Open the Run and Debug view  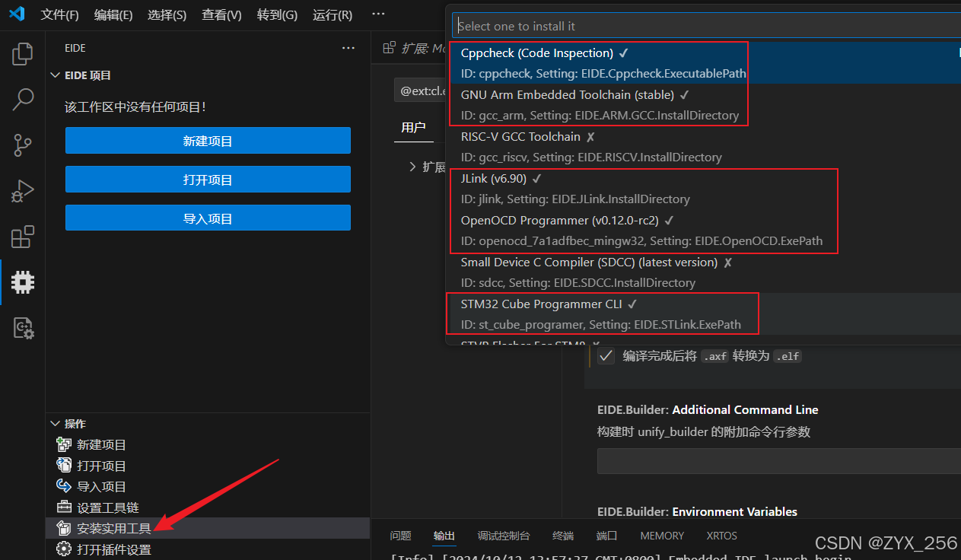[x=23, y=191]
